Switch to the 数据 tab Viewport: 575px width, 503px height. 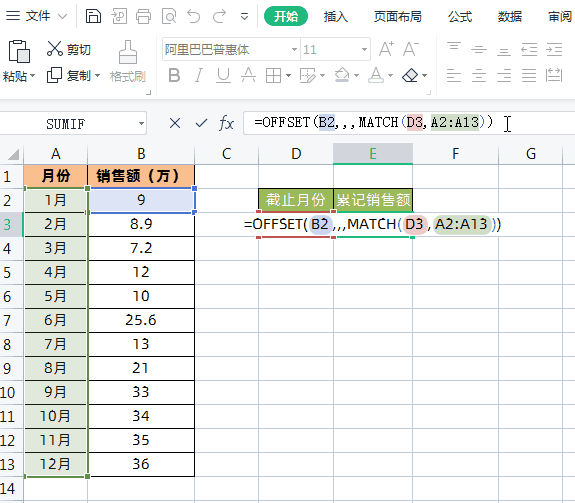510,16
